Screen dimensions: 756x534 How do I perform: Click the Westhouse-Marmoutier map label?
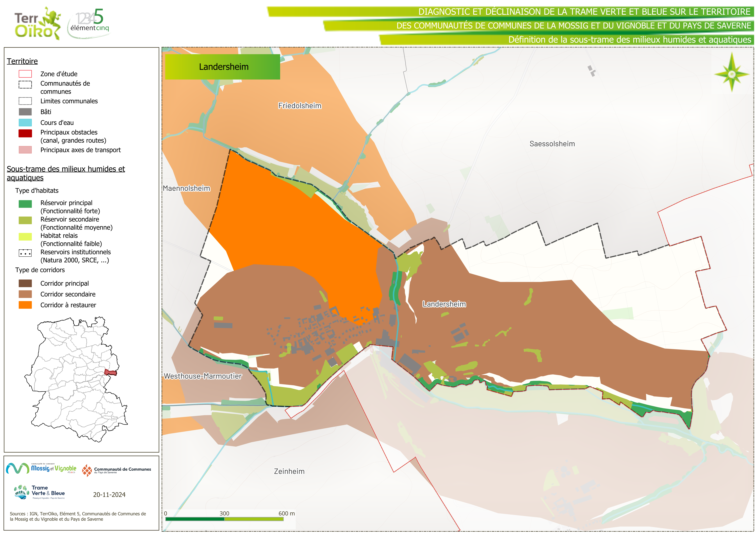[203, 376]
